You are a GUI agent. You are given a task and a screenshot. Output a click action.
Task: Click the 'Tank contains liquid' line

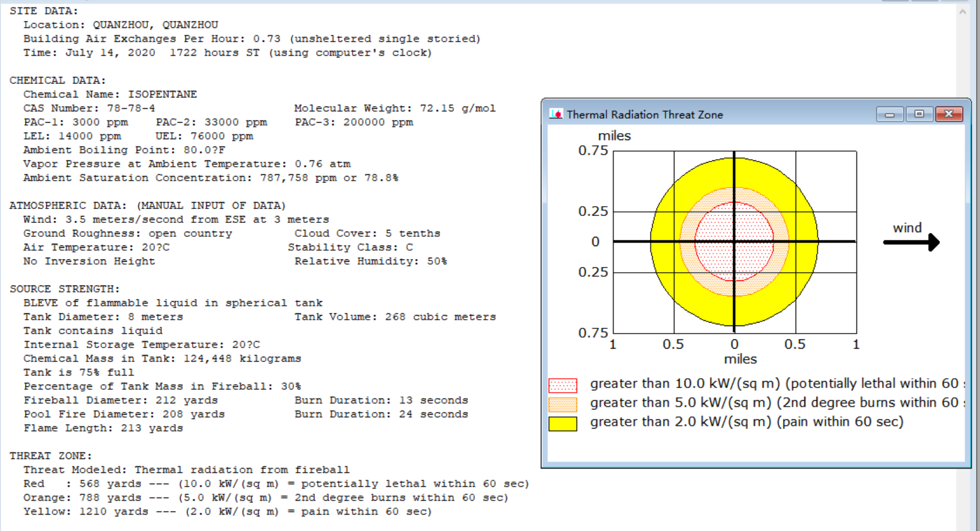coord(93,331)
